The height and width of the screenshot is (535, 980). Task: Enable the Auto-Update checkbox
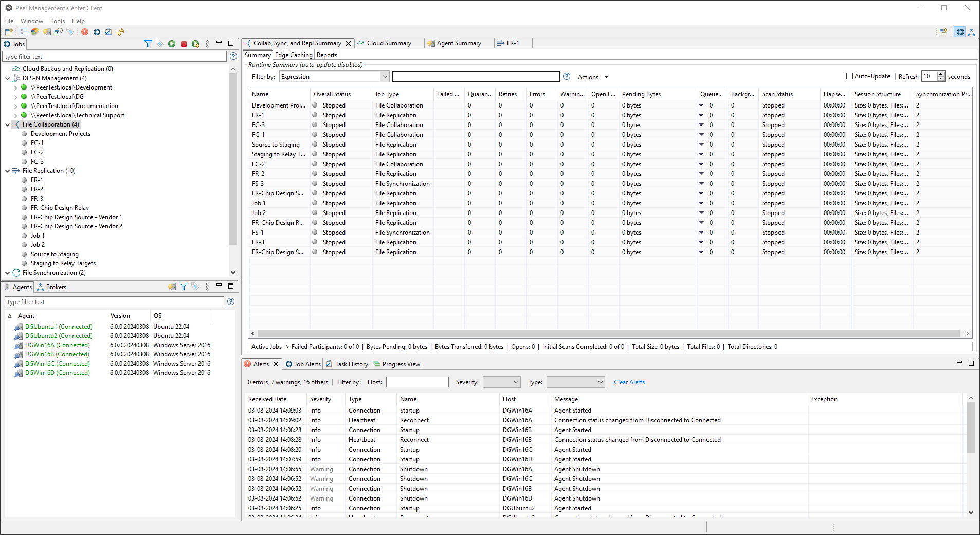pyautogui.click(x=849, y=76)
